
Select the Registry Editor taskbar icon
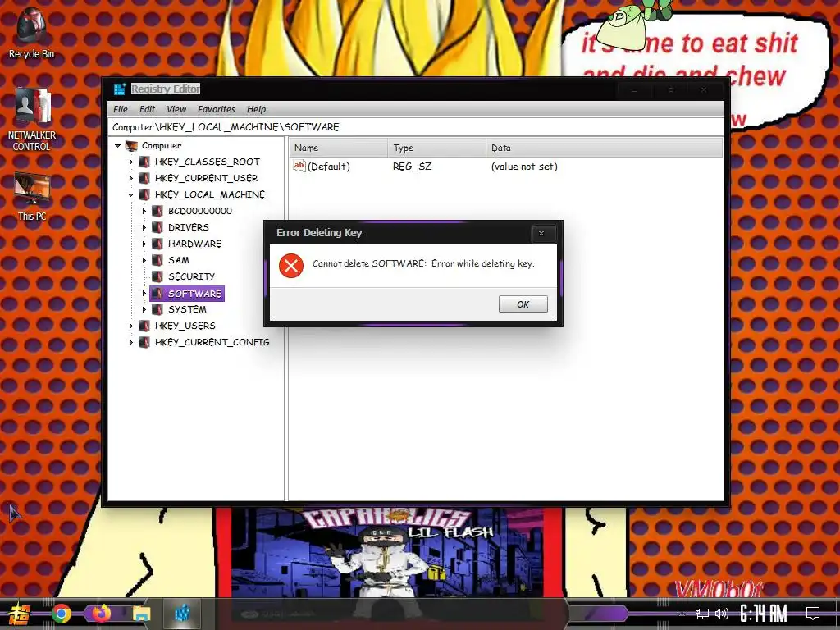point(182,614)
